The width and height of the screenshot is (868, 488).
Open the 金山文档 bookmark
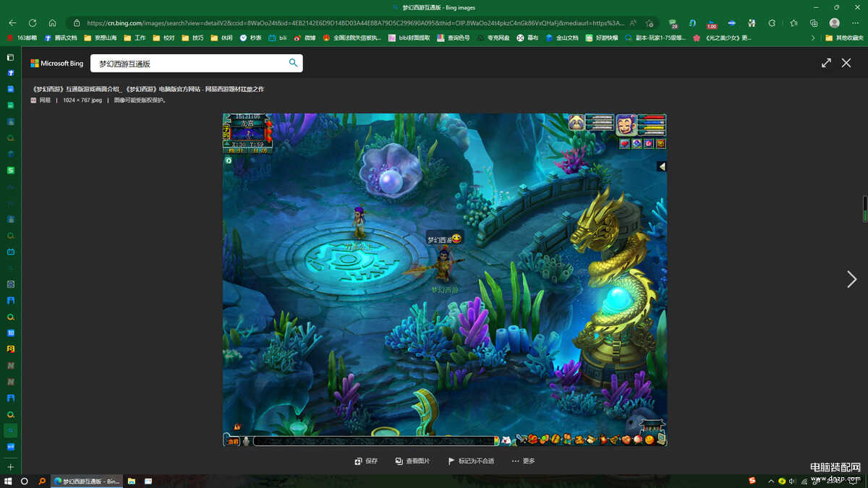click(562, 38)
